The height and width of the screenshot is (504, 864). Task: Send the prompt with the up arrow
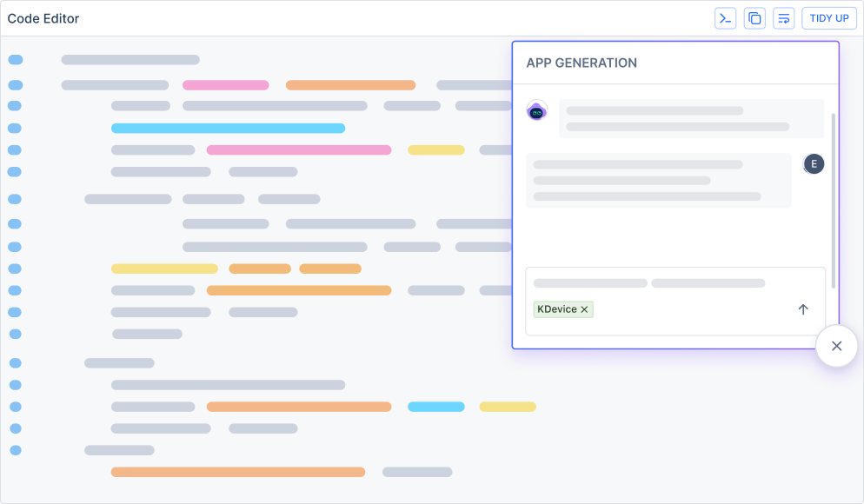[803, 309]
